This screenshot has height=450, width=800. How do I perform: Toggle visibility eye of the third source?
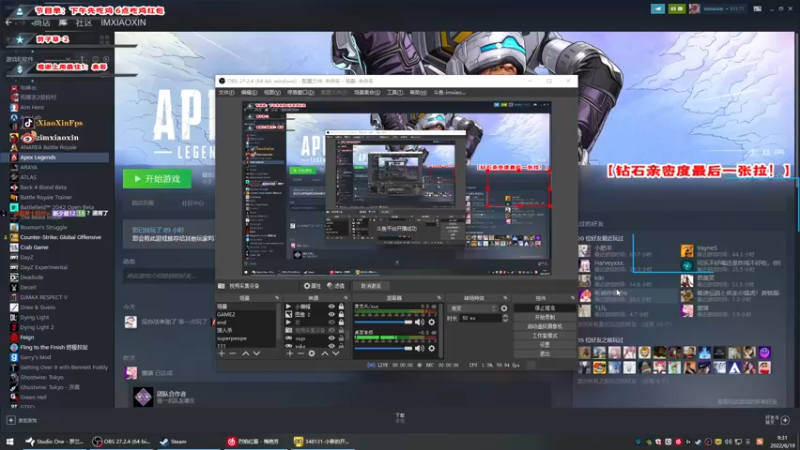[332, 322]
